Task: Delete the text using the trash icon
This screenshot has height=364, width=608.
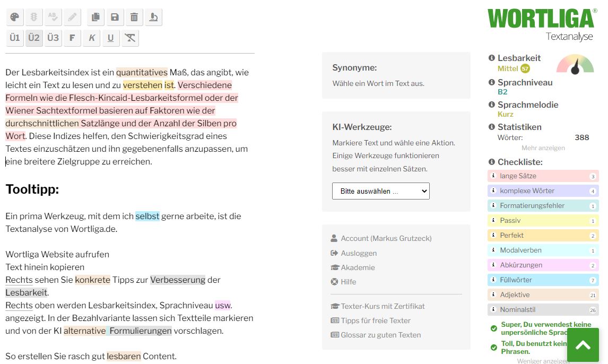Action: pos(134,16)
